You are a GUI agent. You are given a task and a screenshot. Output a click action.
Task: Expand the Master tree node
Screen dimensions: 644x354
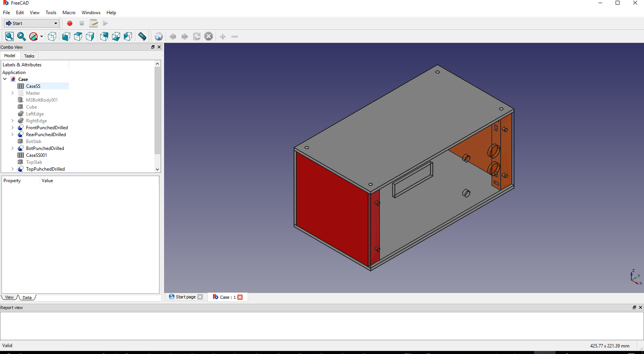13,93
